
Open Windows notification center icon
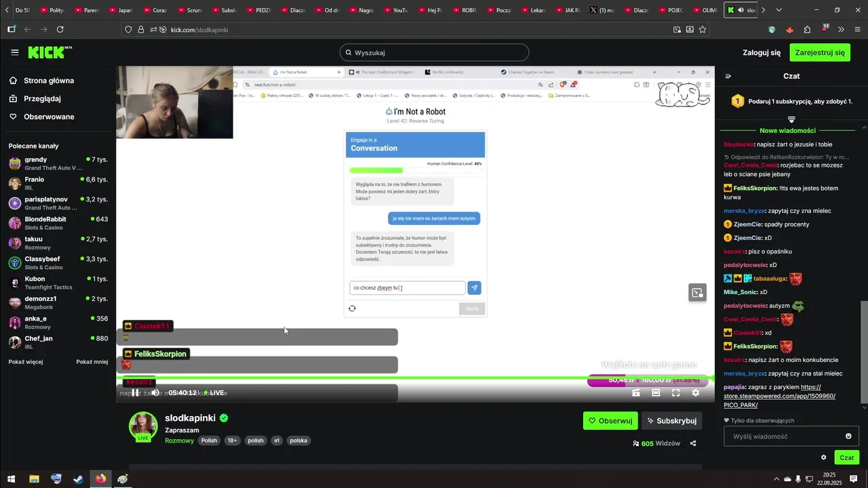tap(854, 479)
